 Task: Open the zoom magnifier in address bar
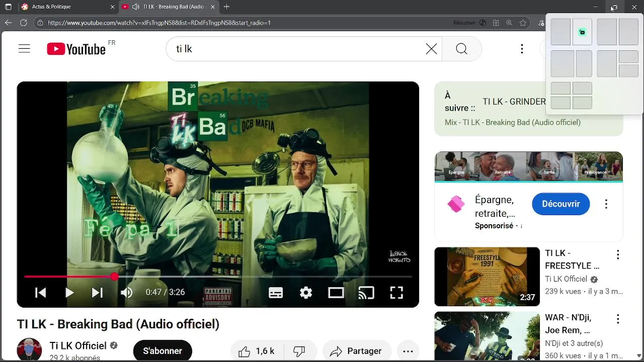pyautogui.click(x=509, y=23)
